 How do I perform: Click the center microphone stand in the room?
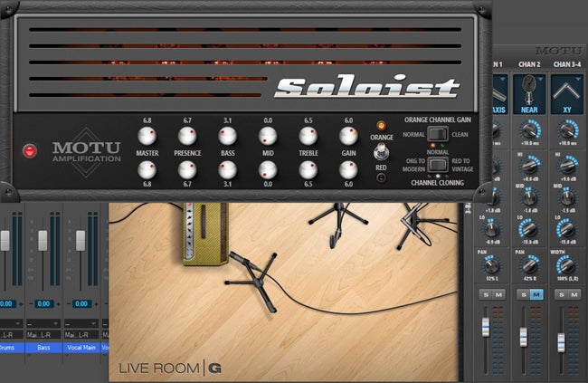(338, 225)
